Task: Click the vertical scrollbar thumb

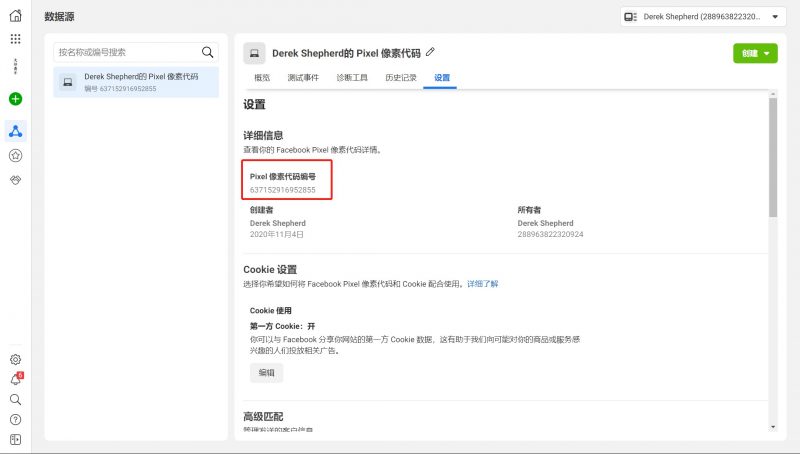Action: click(773, 157)
